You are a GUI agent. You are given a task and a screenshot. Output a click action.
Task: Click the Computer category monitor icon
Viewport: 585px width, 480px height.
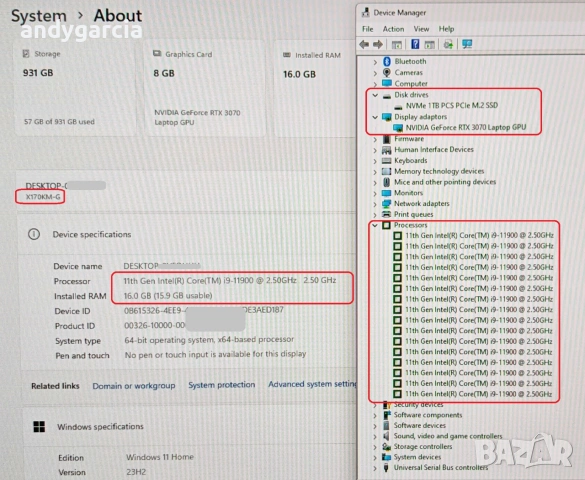(x=387, y=83)
